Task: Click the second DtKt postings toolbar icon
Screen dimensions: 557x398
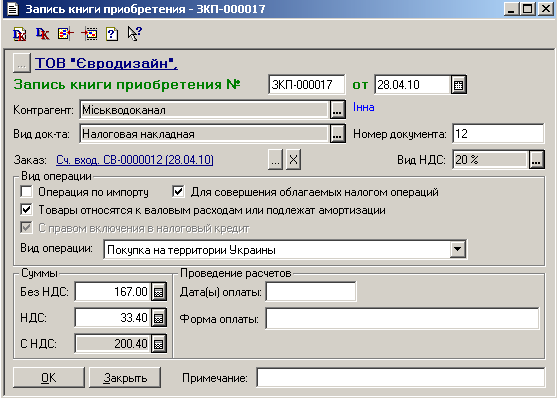Action: pyautogui.click(x=42, y=34)
